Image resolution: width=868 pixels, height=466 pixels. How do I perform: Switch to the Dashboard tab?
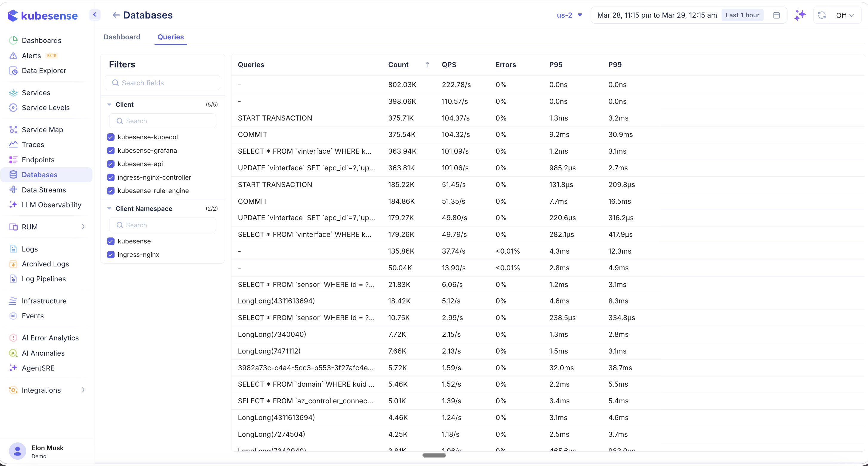click(x=122, y=37)
